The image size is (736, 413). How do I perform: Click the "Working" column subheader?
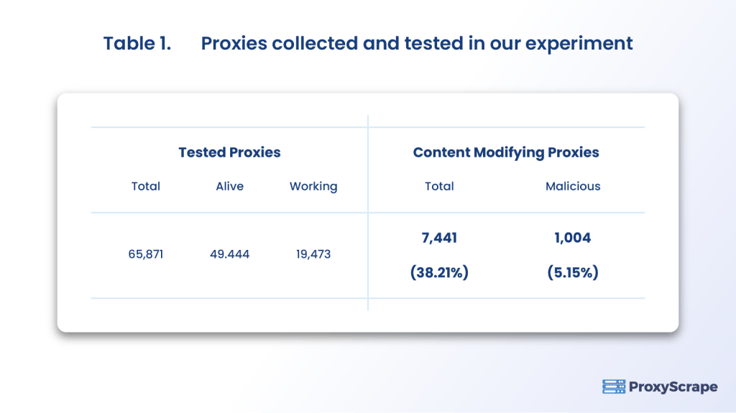(313, 186)
